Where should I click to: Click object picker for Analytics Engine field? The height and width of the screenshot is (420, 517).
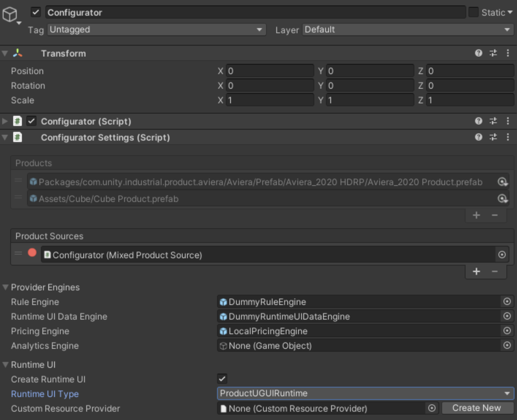click(507, 345)
